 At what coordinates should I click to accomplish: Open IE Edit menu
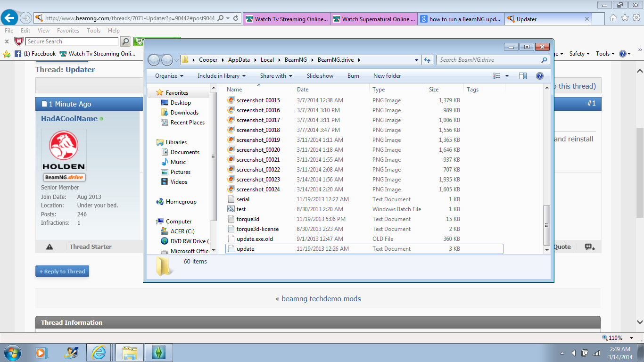[x=25, y=31]
